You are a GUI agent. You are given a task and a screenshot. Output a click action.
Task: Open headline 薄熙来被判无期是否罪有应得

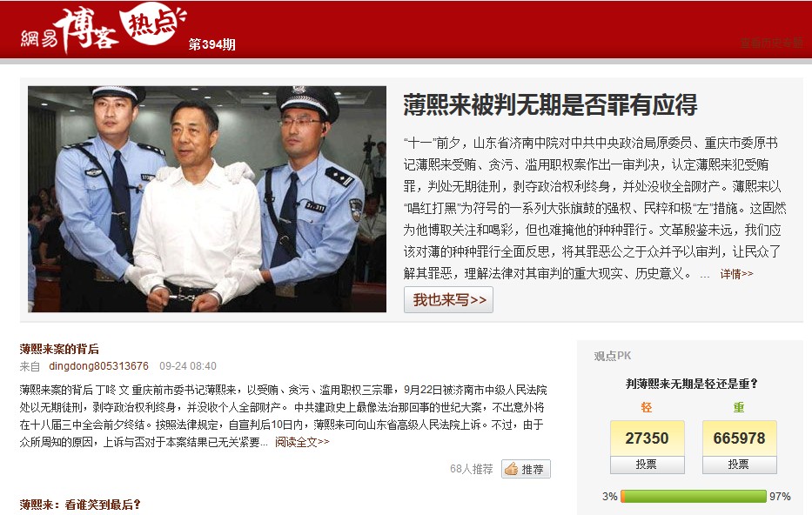551,105
